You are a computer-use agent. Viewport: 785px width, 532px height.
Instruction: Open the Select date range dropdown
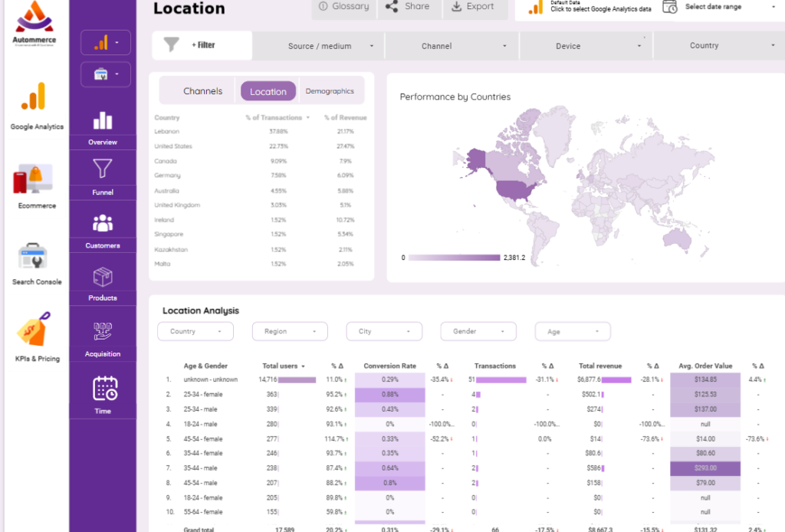click(x=730, y=7)
